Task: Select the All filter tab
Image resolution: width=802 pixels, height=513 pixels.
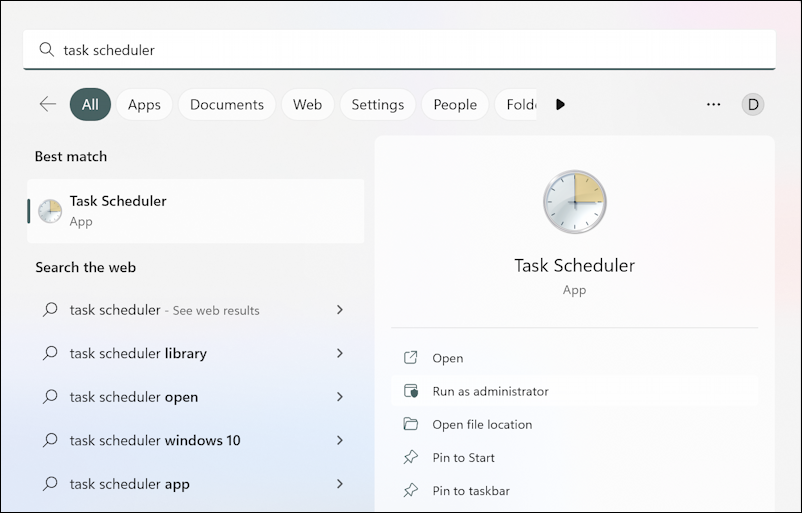Action: click(90, 104)
